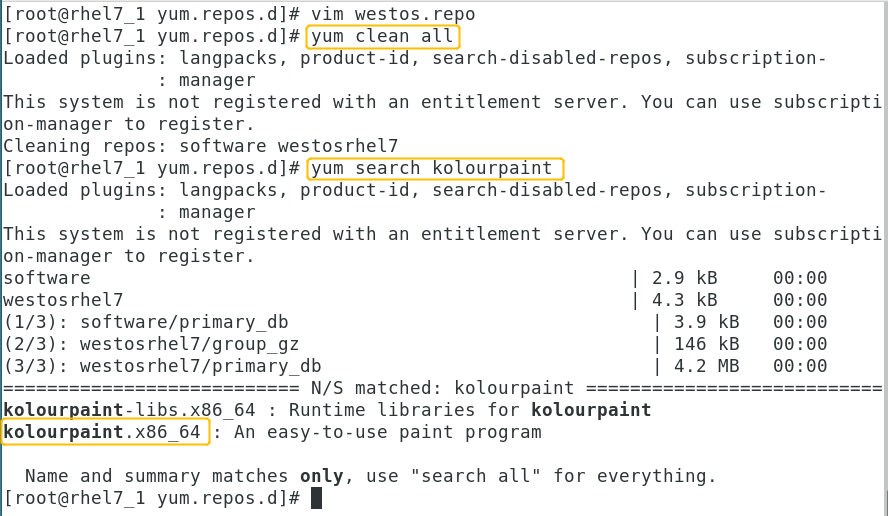The width and height of the screenshot is (888, 516).
Task: Click the '(2/3): westosrhel7/group_gz' line
Action: pyautogui.click(x=415, y=344)
